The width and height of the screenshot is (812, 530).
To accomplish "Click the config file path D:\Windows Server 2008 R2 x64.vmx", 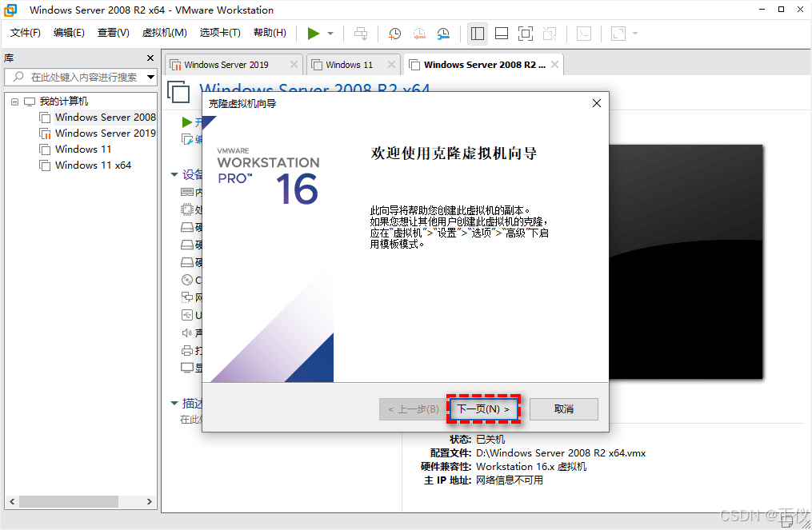I will [x=561, y=453].
